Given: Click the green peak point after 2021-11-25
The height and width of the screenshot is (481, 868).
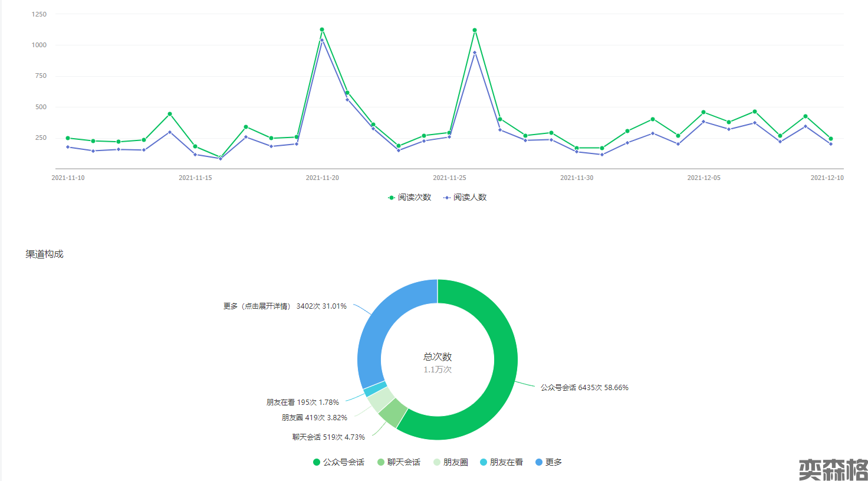Looking at the screenshot, I should tap(475, 30).
